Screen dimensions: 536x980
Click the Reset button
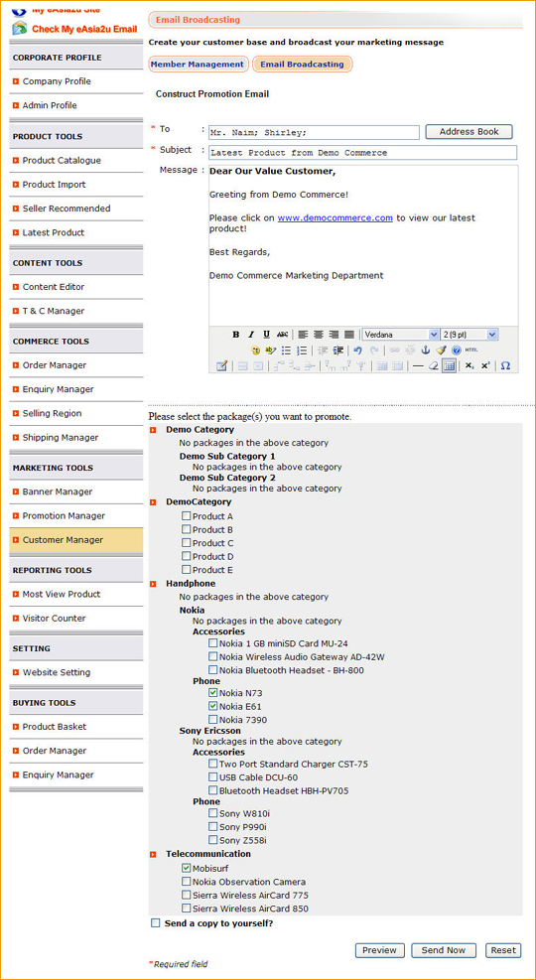tap(503, 950)
